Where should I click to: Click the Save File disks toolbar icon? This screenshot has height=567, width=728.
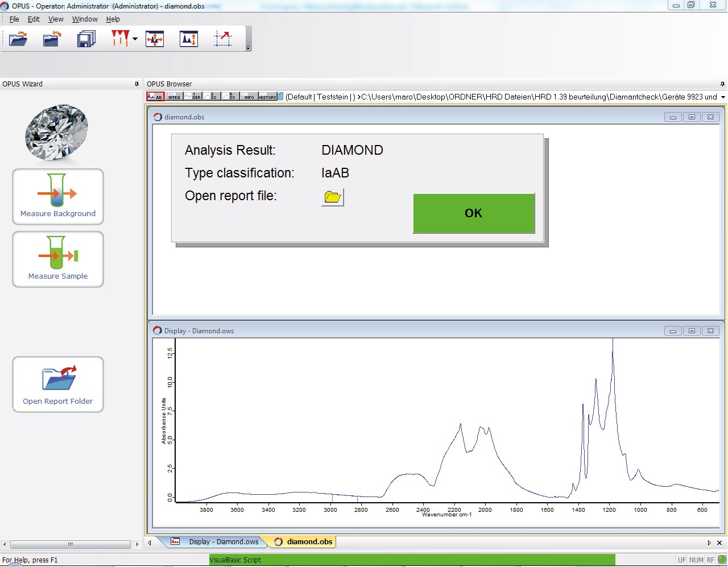coord(86,39)
